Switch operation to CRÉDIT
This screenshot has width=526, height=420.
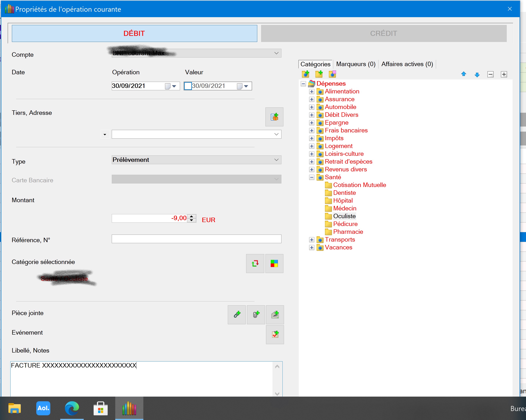383,33
